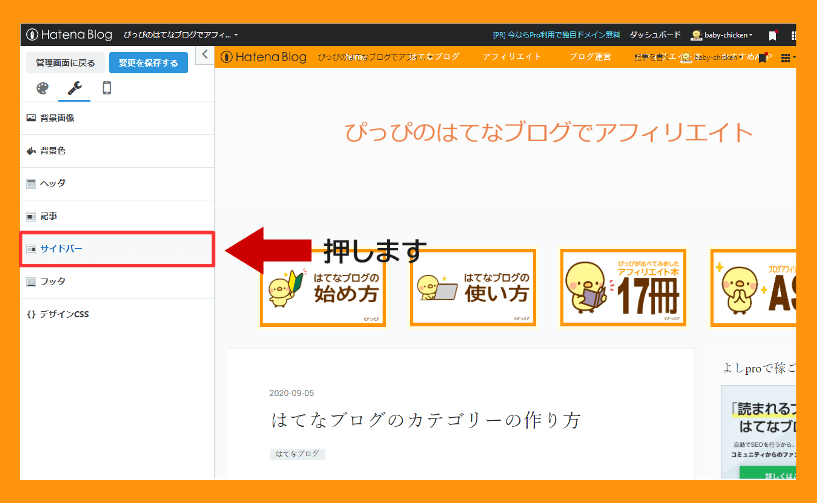The image size is (817, 503).
Task: Click the 背景色 paint bucket icon
Action: click(x=31, y=151)
